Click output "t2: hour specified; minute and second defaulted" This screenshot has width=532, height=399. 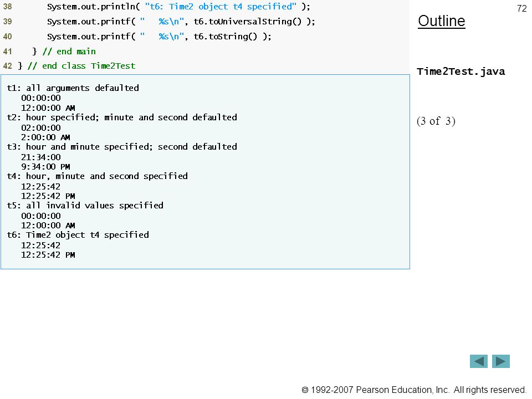(x=122, y=117)
